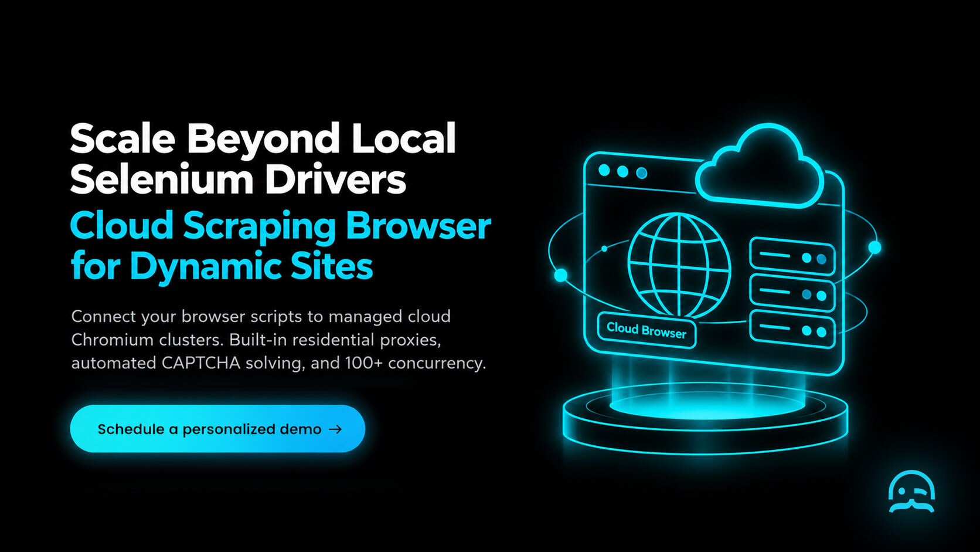The height and width of the screenshot is (552, 980).
Task: Click the mustached face logo icon
Action: (911, 492)
